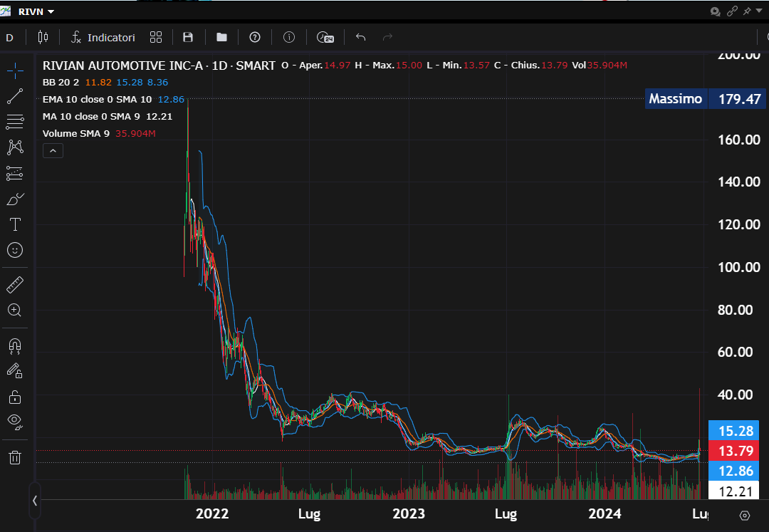This screenshot has height=532, width=769.
Task: Save the chart layout
Action: click(188, 37)
